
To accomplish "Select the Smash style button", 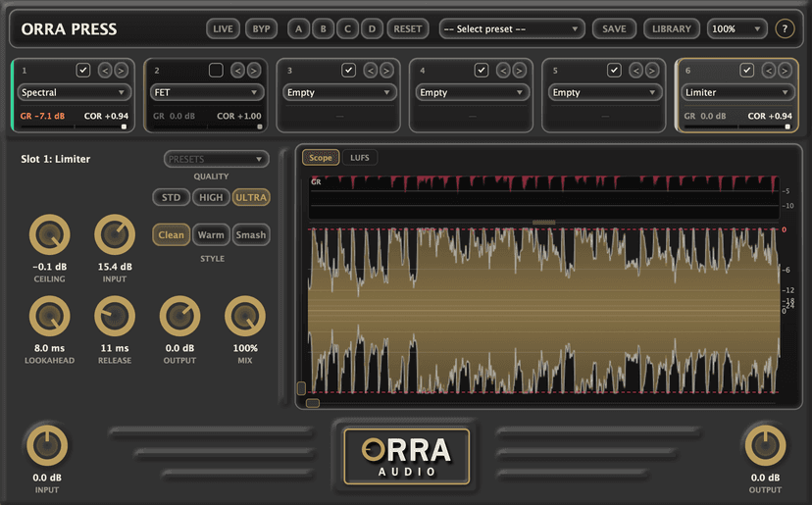I will [x=251, y=234].
